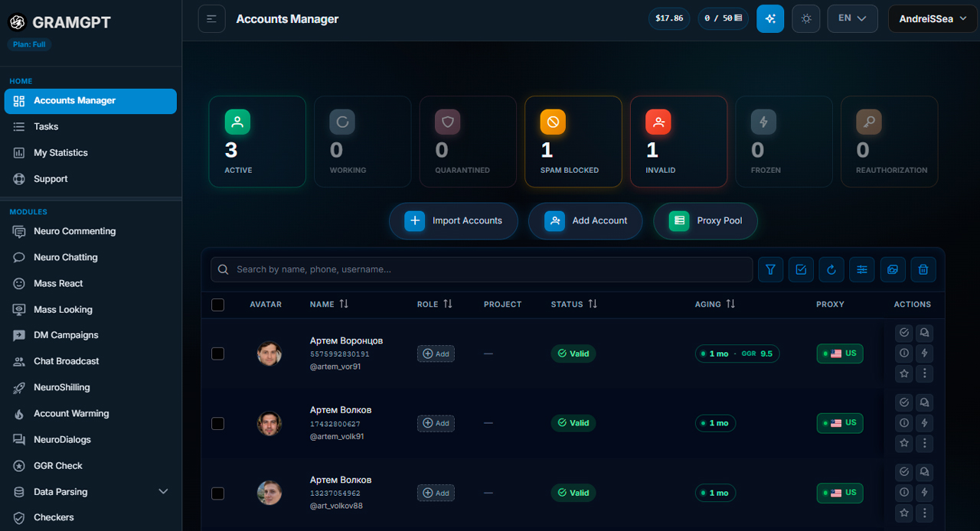Select the Working status card

363,142
